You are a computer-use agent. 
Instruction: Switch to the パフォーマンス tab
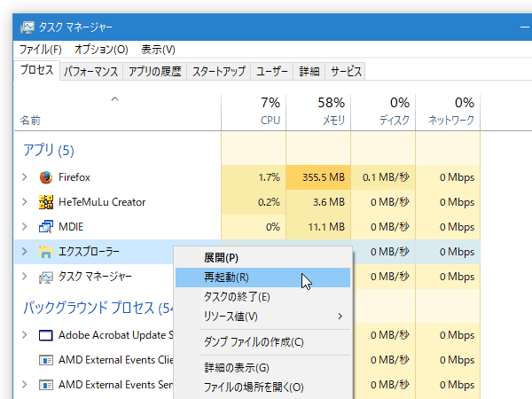point(91,71)
